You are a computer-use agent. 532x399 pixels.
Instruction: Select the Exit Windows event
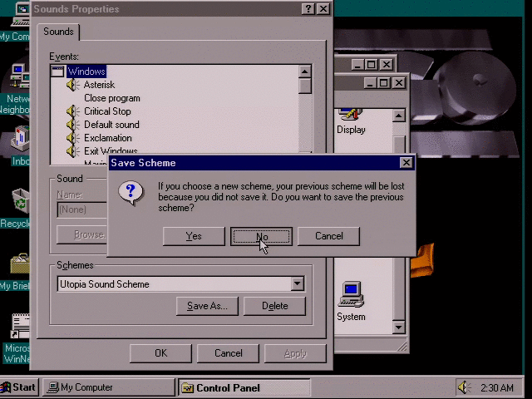pyautogui.click(x=111, y=150)
